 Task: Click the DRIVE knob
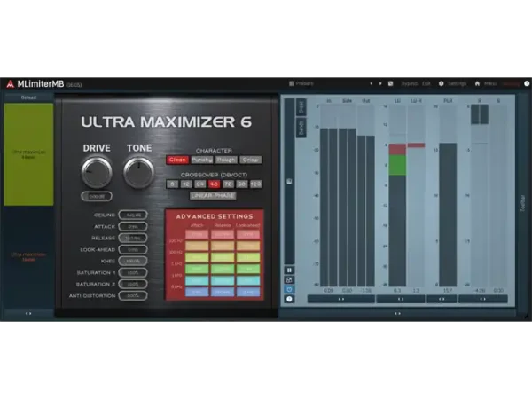(97, 172)
